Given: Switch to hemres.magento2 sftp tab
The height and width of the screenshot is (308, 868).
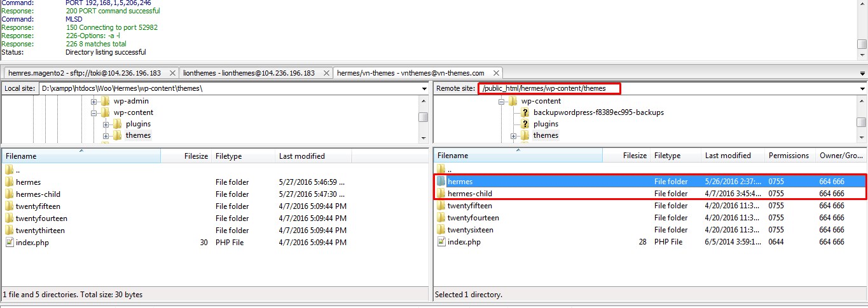Looking at the screenshot, I should (90, 73).
